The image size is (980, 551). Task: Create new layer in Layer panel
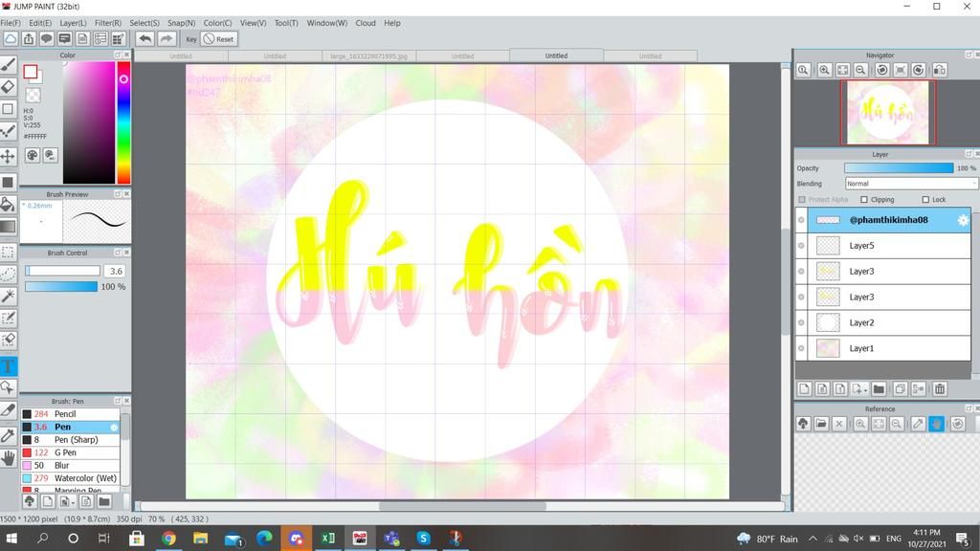[804, 389]
